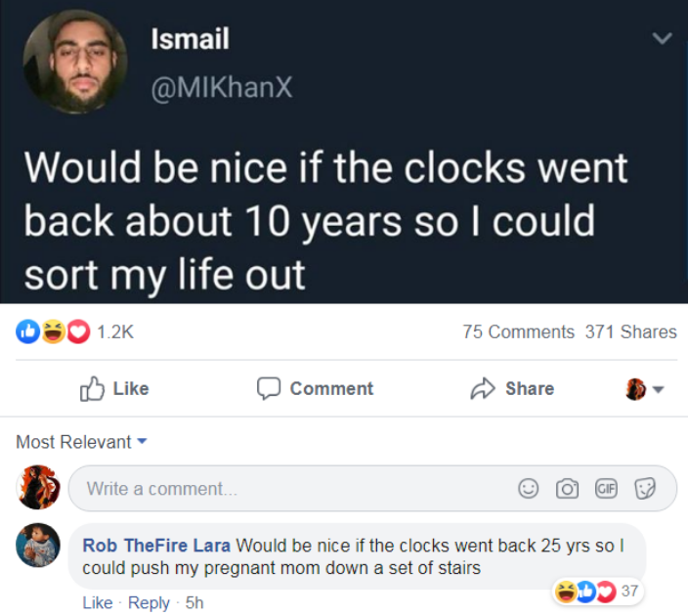Reply to Rob TheFire Lara's comment
Image resolution: width=688 pixels, height=616 pixels.
pyautogui.click(x=149, y=602)
